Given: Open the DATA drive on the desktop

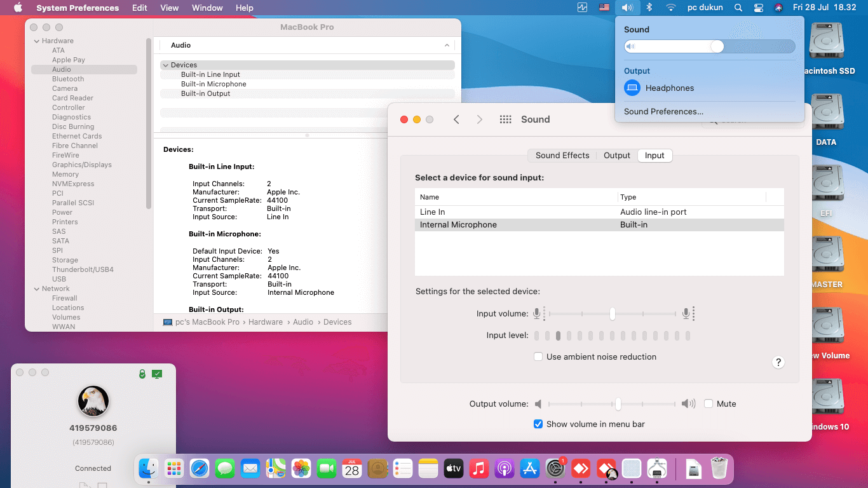Looking at the screenshot, I should coord(826,120).
